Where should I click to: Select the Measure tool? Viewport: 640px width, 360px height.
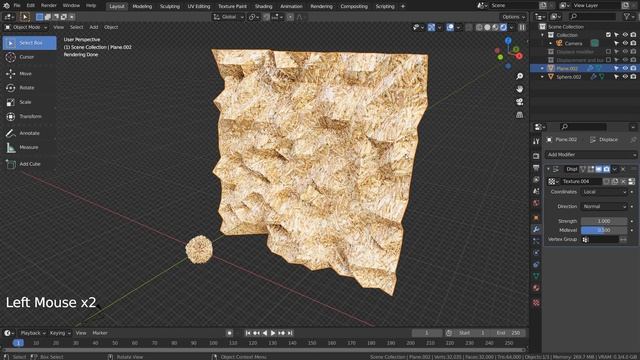click(29, 147)
